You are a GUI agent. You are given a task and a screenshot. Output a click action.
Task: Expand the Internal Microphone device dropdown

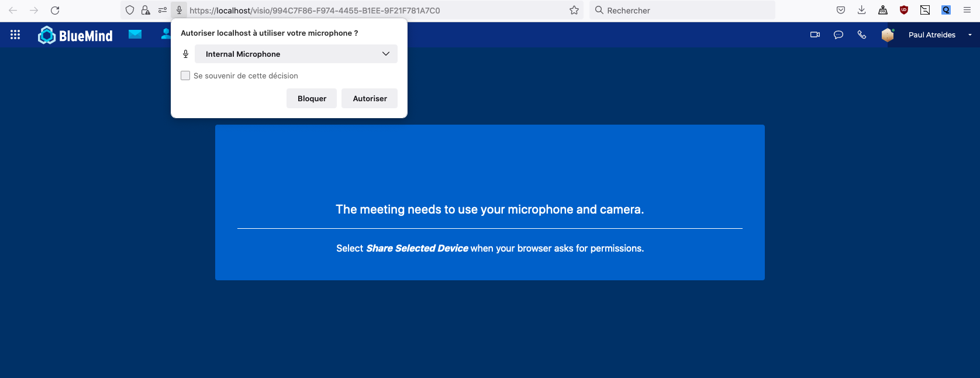coord(296,54)
